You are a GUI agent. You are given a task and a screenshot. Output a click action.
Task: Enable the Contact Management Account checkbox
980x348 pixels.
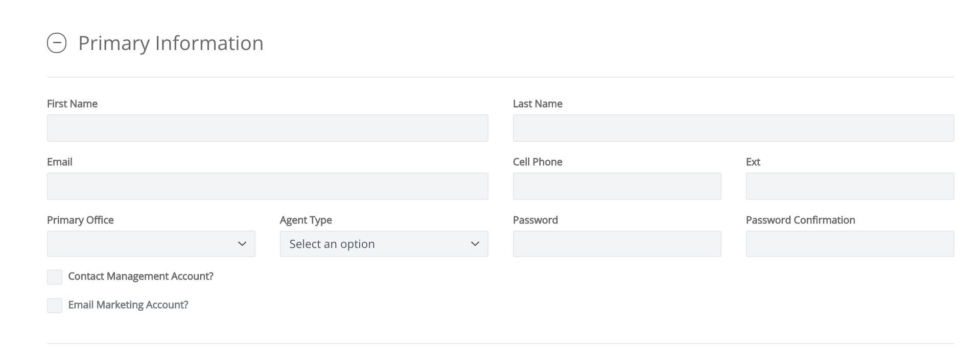(x=55, y=277)
